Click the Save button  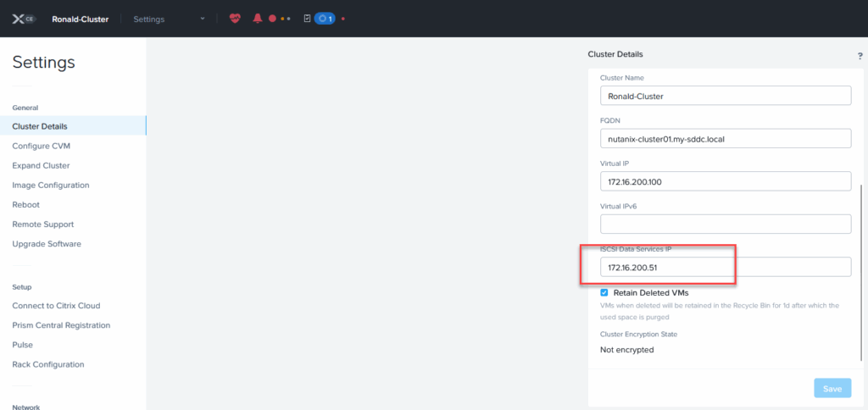pos(832,389)
